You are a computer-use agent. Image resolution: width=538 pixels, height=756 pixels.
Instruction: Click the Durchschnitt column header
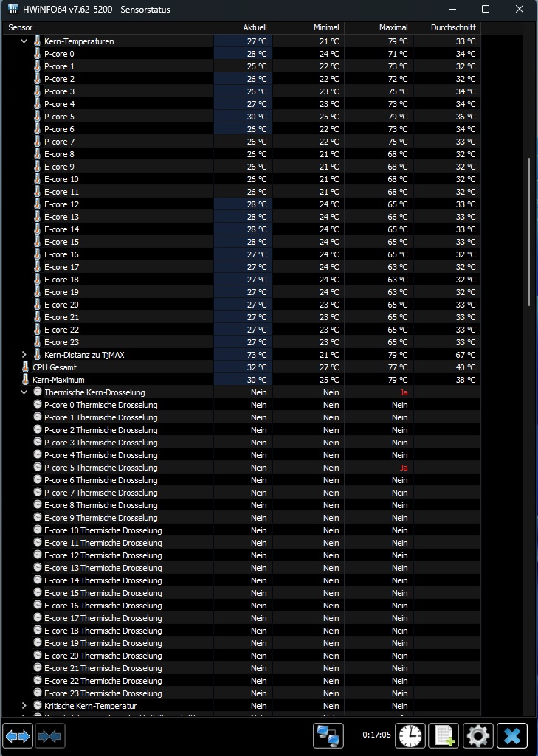coord(447,27)
